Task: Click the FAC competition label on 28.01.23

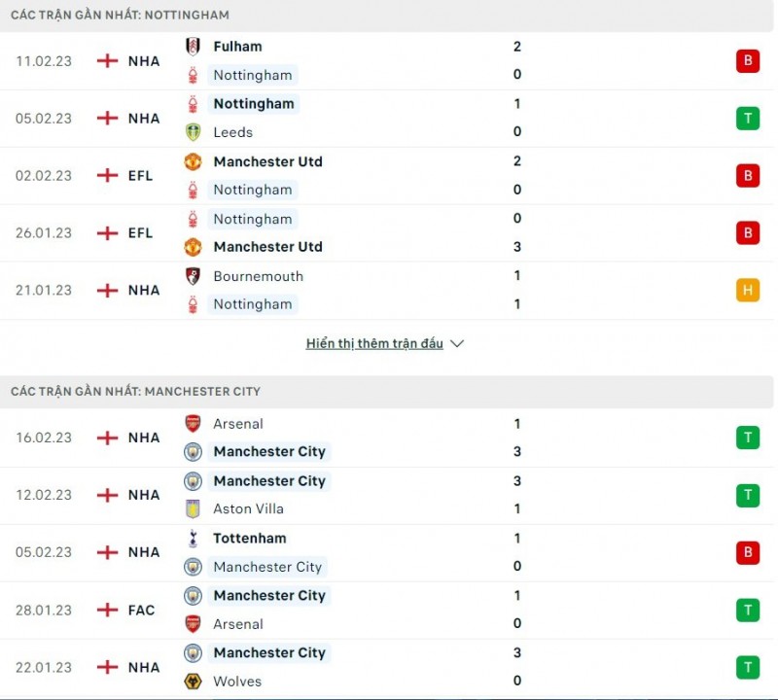Action: click(x=141, y=610)
